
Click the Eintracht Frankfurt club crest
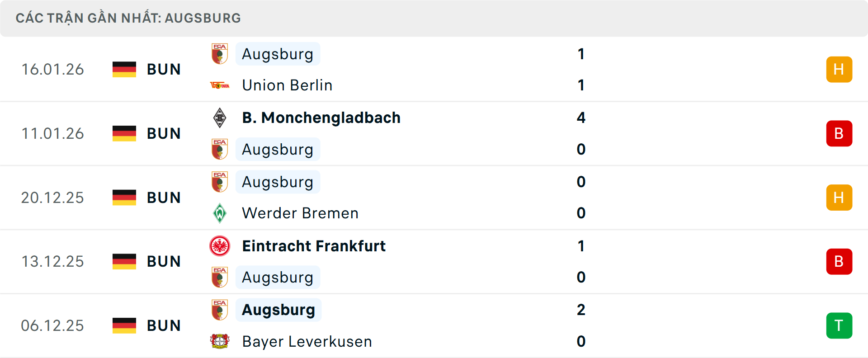pos(220,246)
